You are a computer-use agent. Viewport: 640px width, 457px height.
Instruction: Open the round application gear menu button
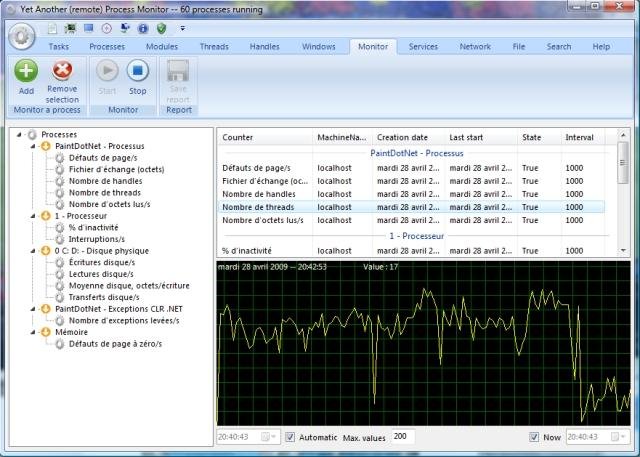(22, 37)
